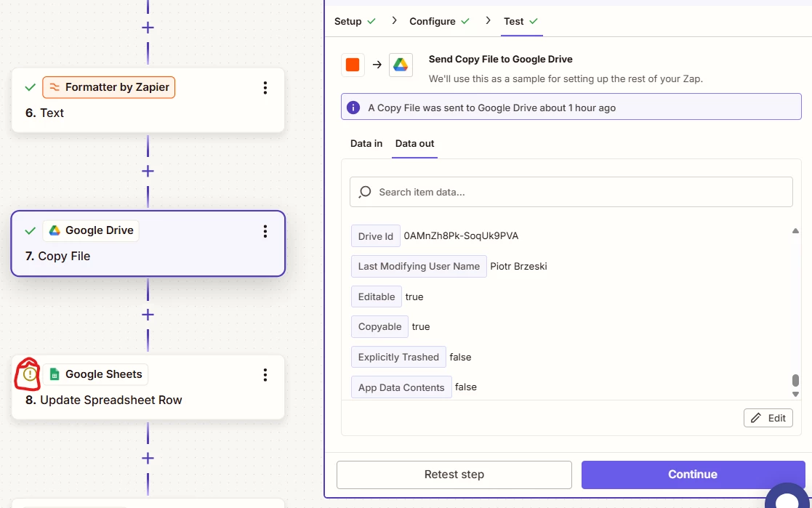This screenshot has width=812, height=508.
Task: Click the Search item data field
Action: (x=571, y=192)
